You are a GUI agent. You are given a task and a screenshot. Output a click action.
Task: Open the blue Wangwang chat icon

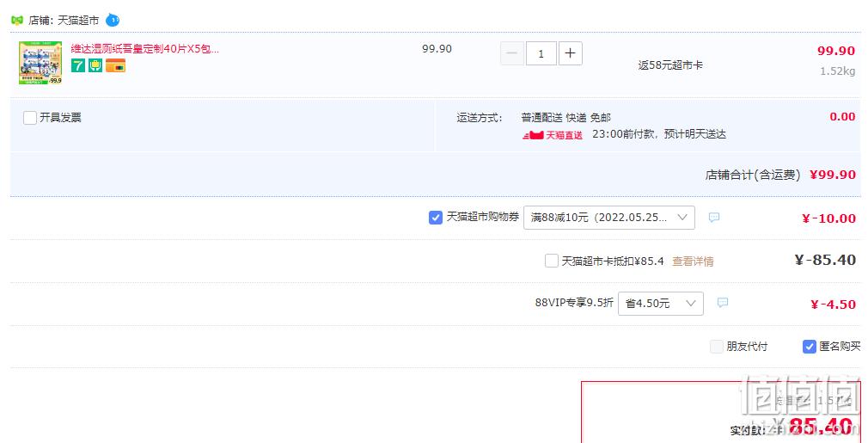(113, 21)
